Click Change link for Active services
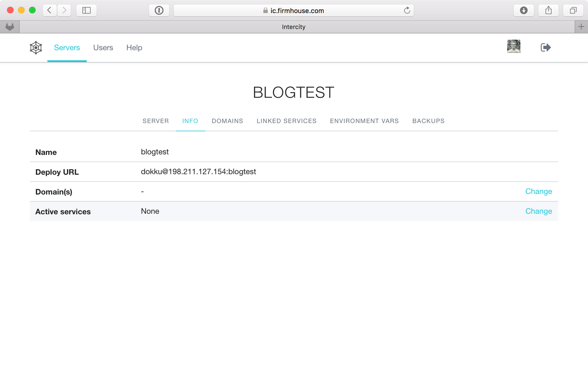 [538, 211]
